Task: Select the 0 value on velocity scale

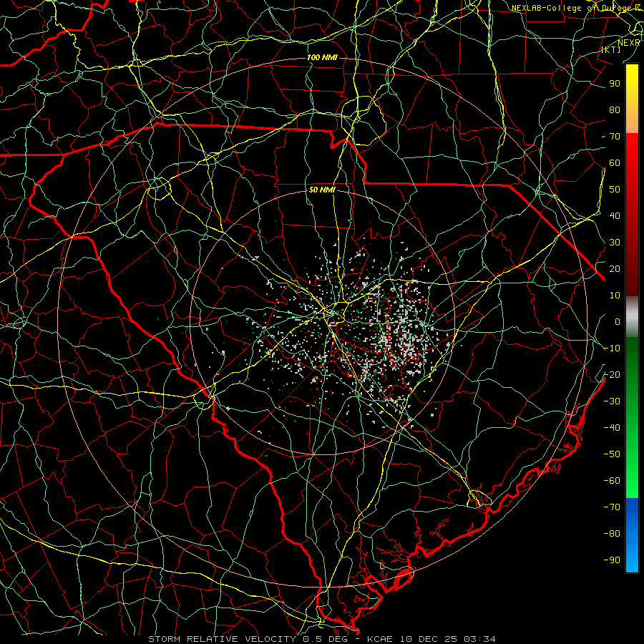Action: (618, 322)
